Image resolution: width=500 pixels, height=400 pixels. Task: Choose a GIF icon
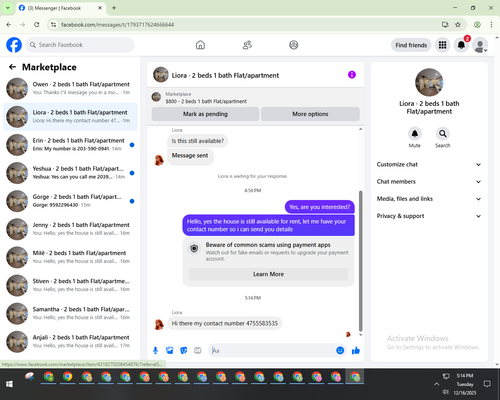tap(198, 350)
